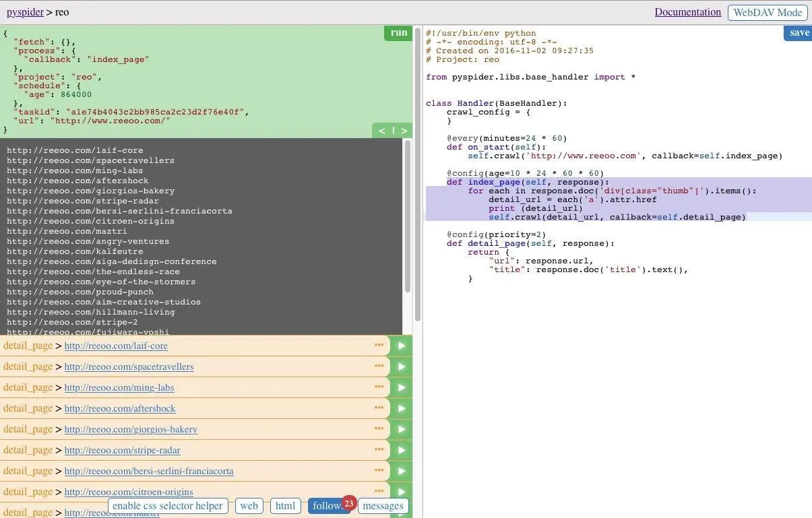Run the giorgios-bakery follow task

(x=402, y=429)
